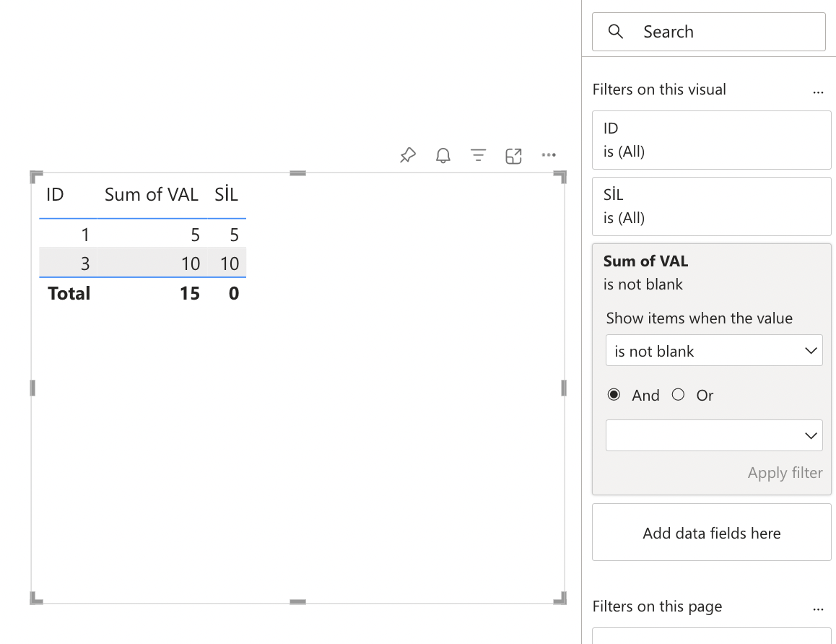
Task: Sort by the Sum of VAL column header
Action: pos(152,195)
